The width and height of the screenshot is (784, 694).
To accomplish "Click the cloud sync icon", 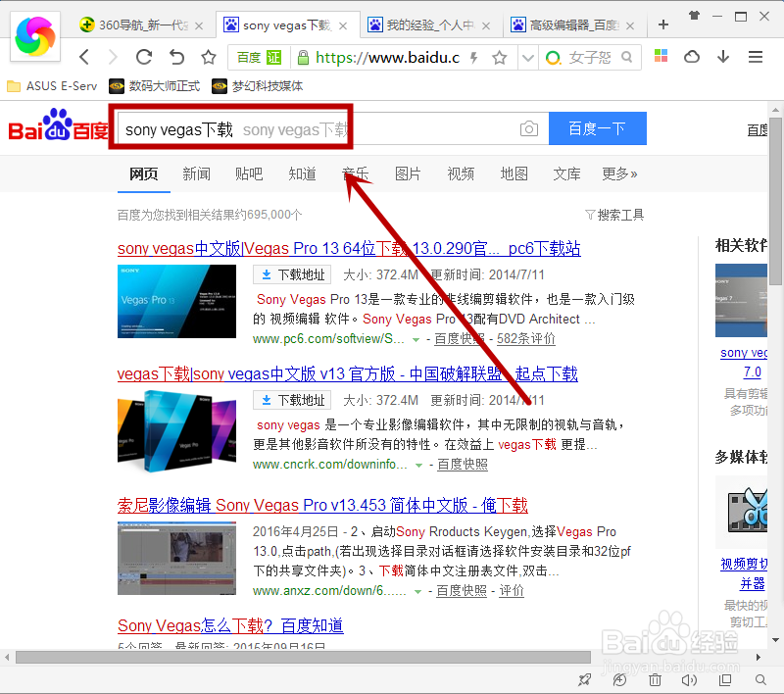I will click(x=692, y=57).
